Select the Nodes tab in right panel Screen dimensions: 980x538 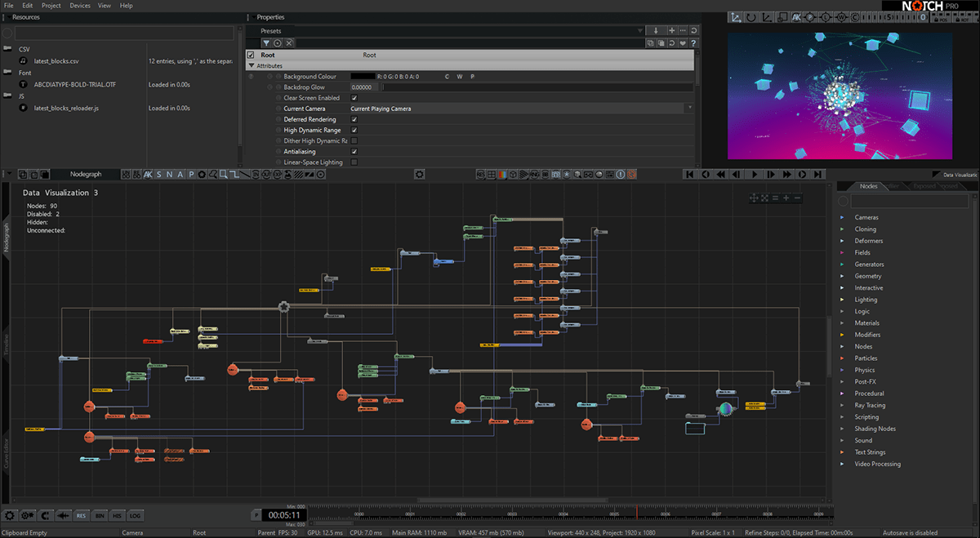868,186
